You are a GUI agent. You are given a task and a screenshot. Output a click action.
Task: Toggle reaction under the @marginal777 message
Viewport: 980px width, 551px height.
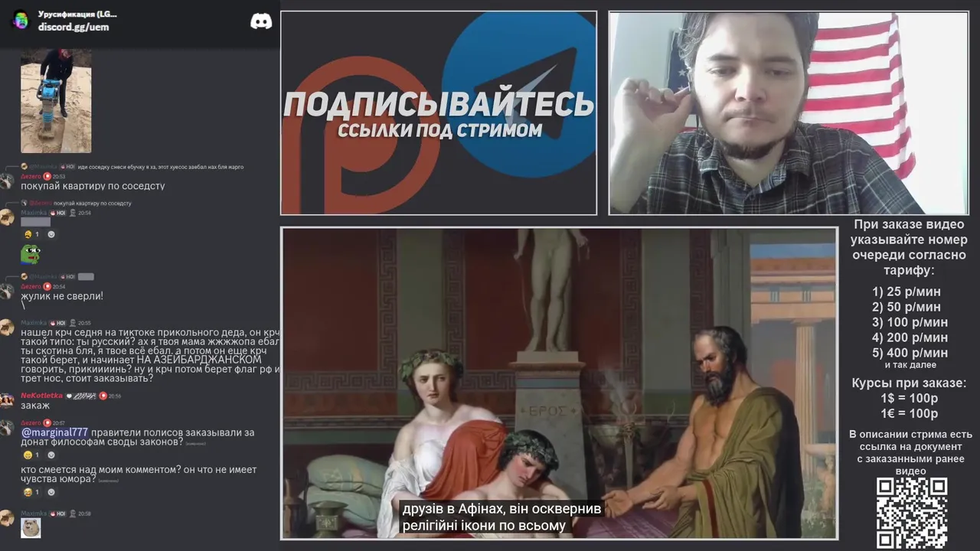[32, 455]
